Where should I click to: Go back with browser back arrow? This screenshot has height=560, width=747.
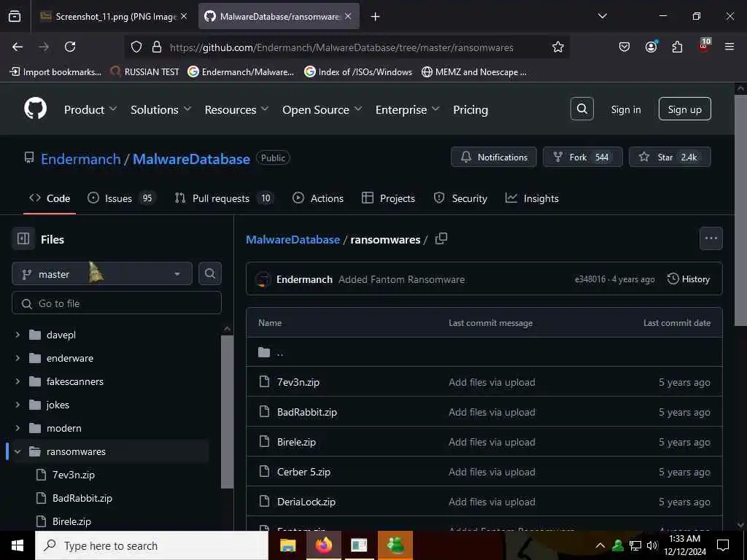coord(18,47)
